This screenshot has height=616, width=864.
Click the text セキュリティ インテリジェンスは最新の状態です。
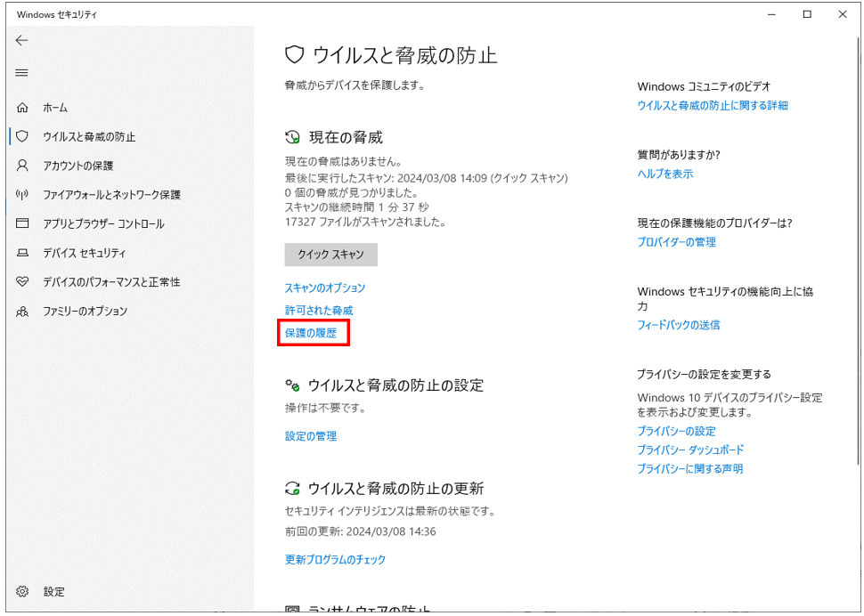[390, 512]
